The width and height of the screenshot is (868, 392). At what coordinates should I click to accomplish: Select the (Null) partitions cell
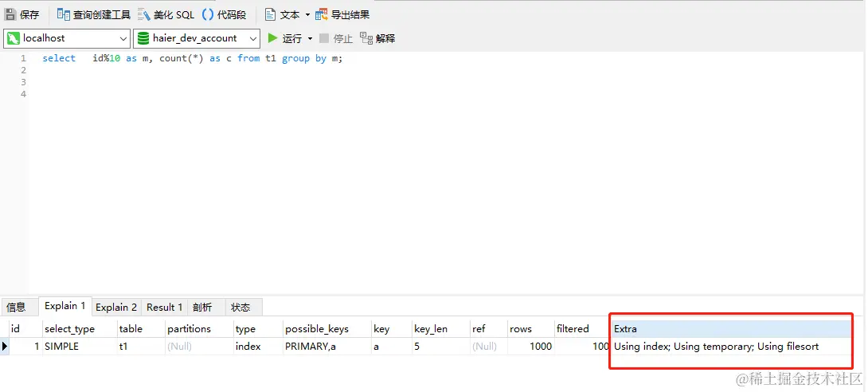coord(199,347)
